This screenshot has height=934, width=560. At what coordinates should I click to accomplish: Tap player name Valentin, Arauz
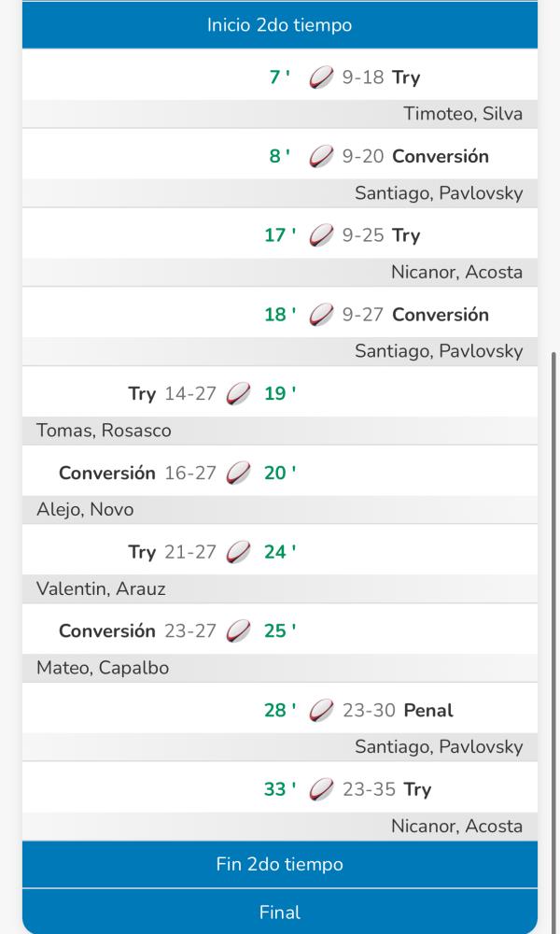tap(101, 588)
